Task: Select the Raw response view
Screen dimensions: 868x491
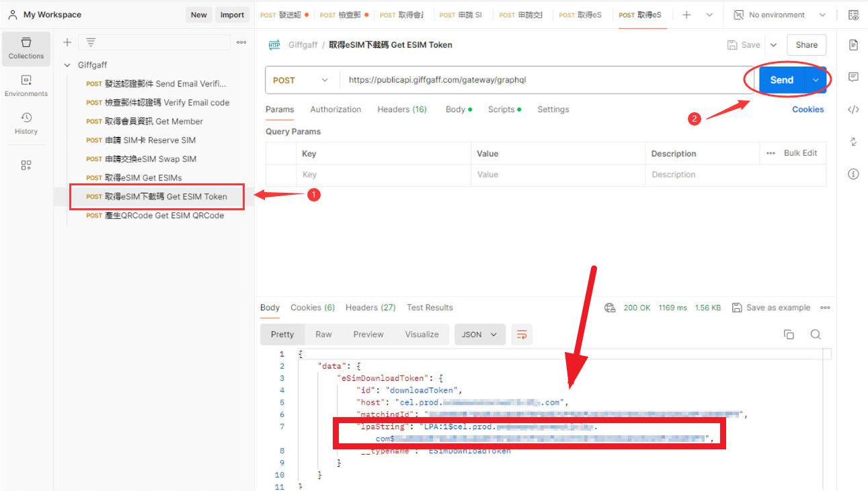Action: [323, 334]
